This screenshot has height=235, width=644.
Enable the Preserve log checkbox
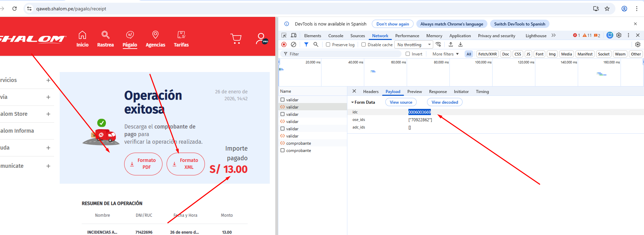click(x=328, y=44)
